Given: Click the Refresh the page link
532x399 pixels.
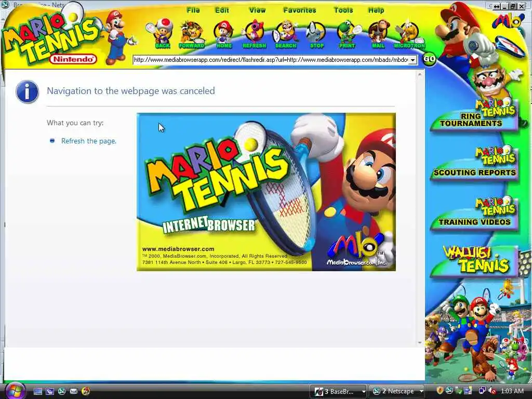Looking at the screenshot, I should [88, 141].
